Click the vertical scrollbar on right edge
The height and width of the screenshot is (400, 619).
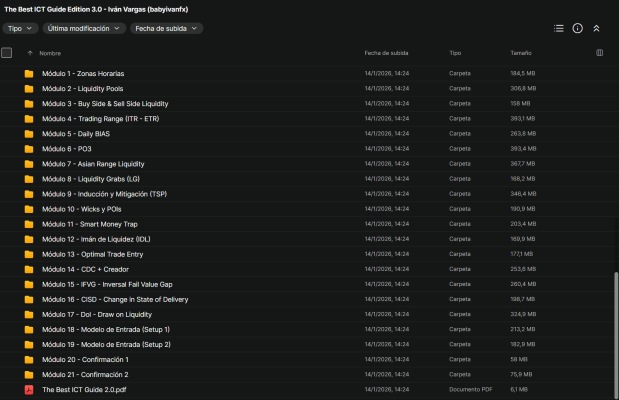615,330
